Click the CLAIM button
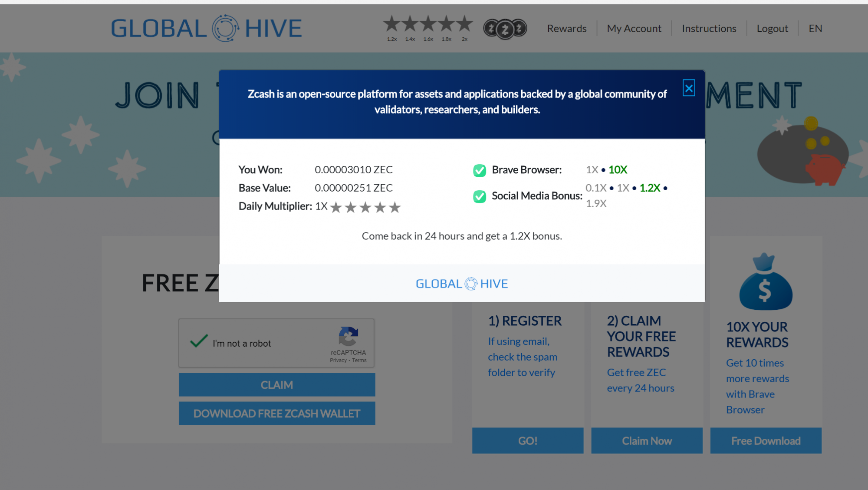The image size is (868, 490). (x=277, y=385)
